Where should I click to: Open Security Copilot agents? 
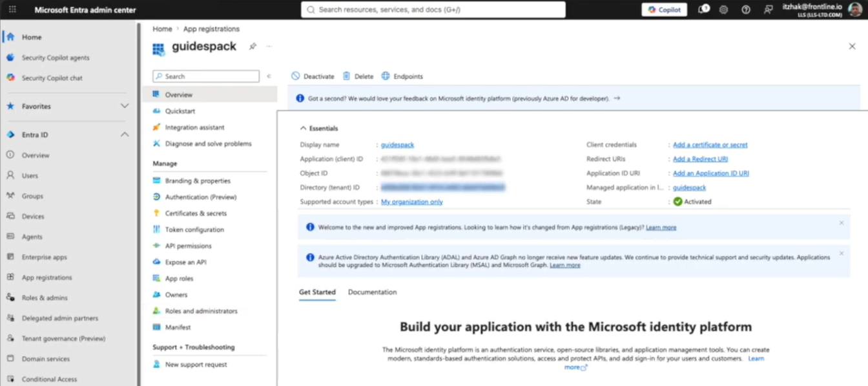coord(56,58)
